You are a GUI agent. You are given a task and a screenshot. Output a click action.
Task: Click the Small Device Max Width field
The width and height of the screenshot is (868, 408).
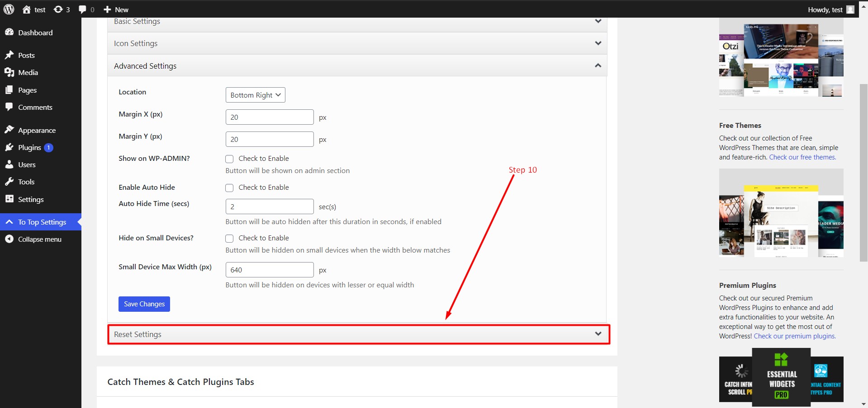coord(270,270)
